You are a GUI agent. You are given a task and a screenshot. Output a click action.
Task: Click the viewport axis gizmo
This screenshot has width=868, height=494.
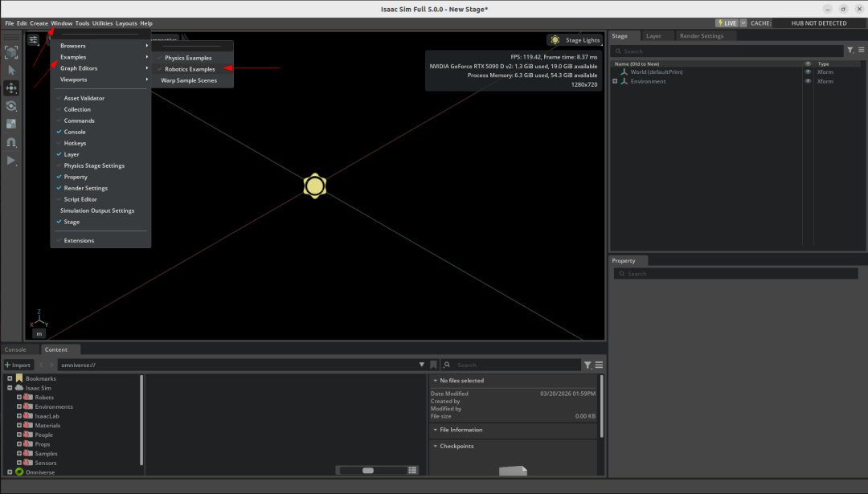39,319
